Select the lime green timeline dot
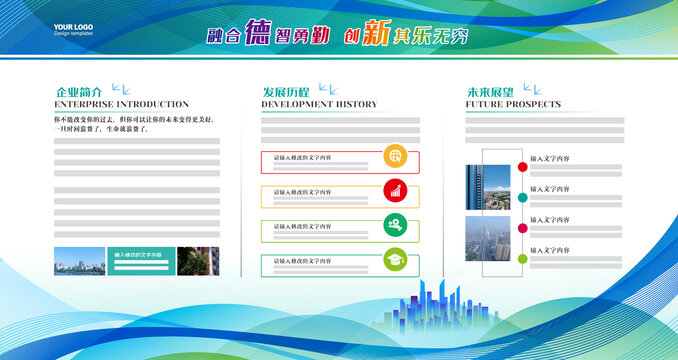This screenshot has height=360, width=678. click(x=523, y=259)
